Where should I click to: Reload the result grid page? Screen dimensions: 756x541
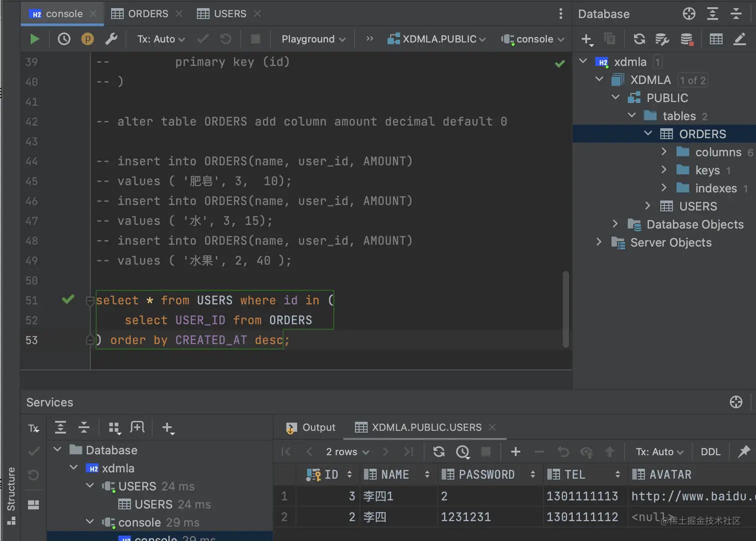tap(438, 452)
